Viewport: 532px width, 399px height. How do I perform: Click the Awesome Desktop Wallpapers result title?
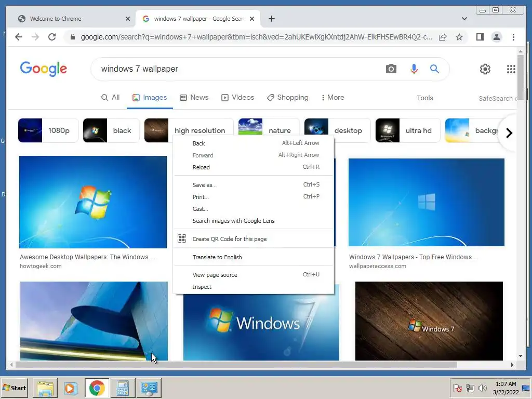[x=87, y=257]
